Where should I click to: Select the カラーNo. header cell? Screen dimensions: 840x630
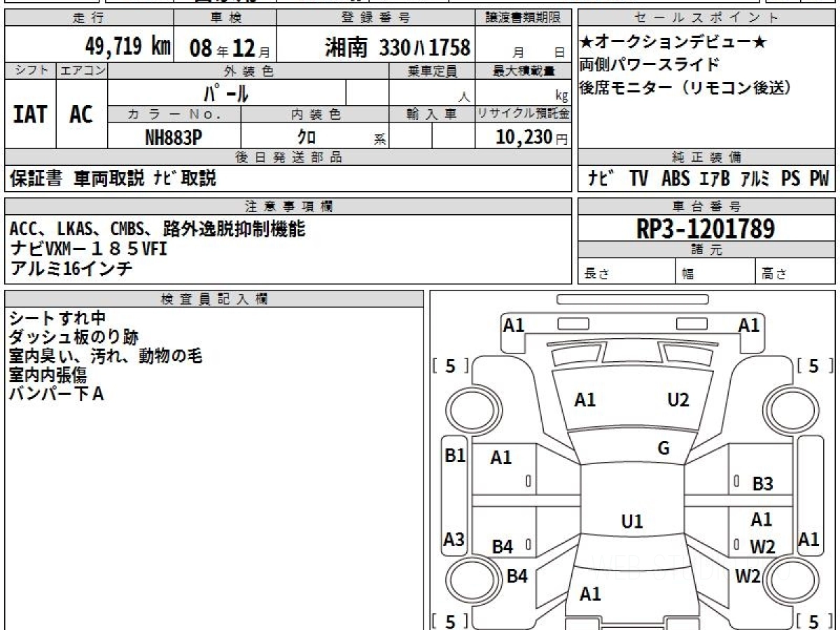tap(174, 114)
